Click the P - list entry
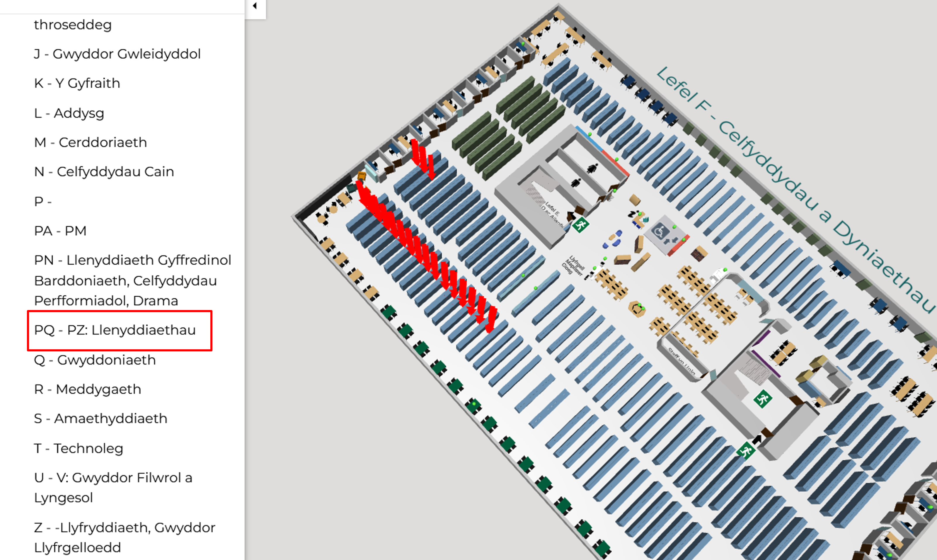The height and width of the screenshot is (560, 937). point(42,201)
